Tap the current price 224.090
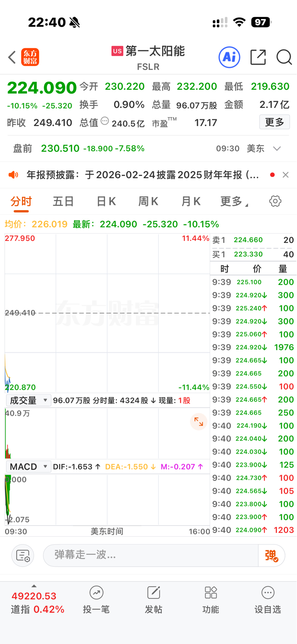 pyautogui.click(x=42, y=88)
